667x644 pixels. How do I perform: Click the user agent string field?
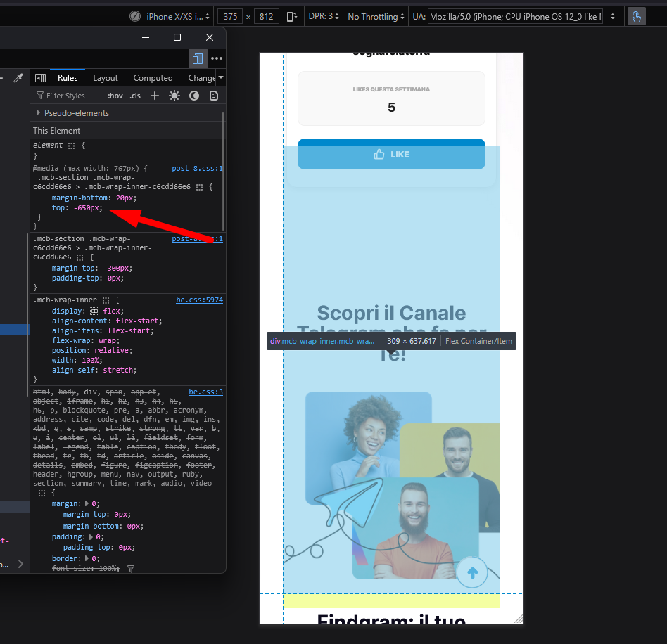tap(514, 17)
